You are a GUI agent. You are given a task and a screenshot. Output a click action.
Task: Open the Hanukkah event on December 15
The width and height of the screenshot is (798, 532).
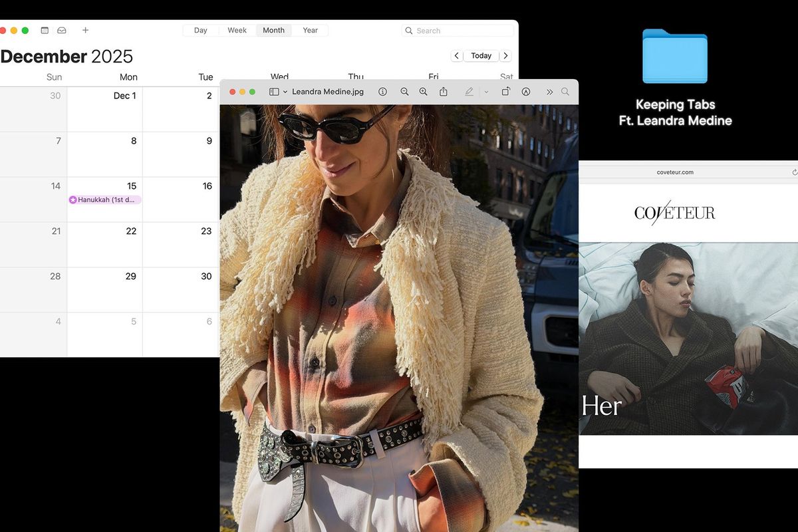click(x=105, y=199)
